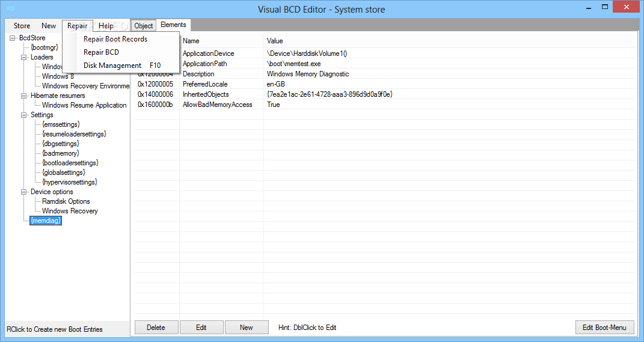Click the Edit element button

click(x=201, y=327)
